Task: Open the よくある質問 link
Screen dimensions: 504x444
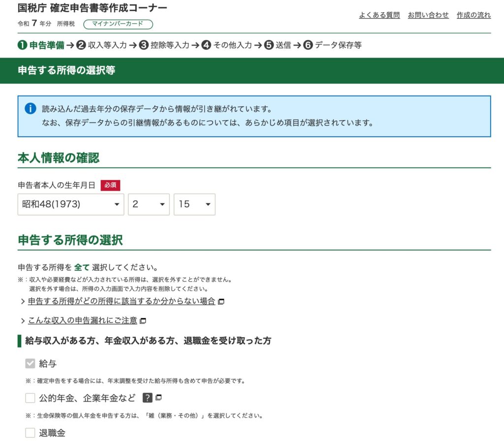Action: 379,15
